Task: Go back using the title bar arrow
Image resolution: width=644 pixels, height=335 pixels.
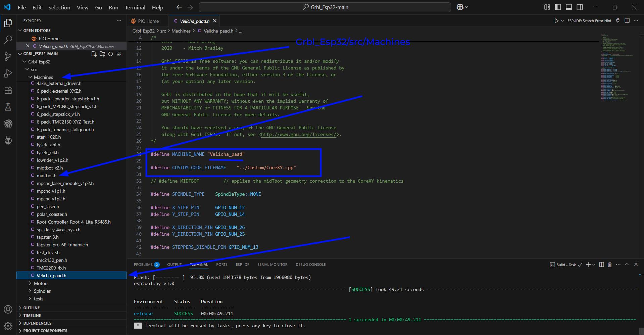Action: [179, 7]
